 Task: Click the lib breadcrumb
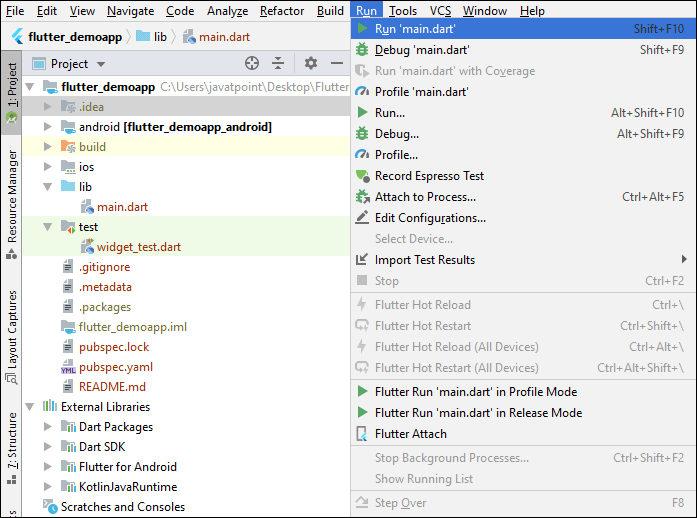tap(152, 37)
